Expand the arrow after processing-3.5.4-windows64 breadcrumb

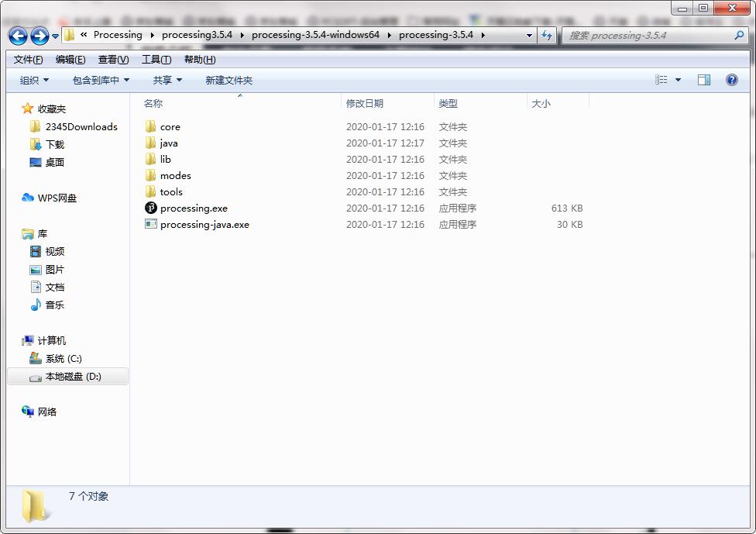click(389, 35)
